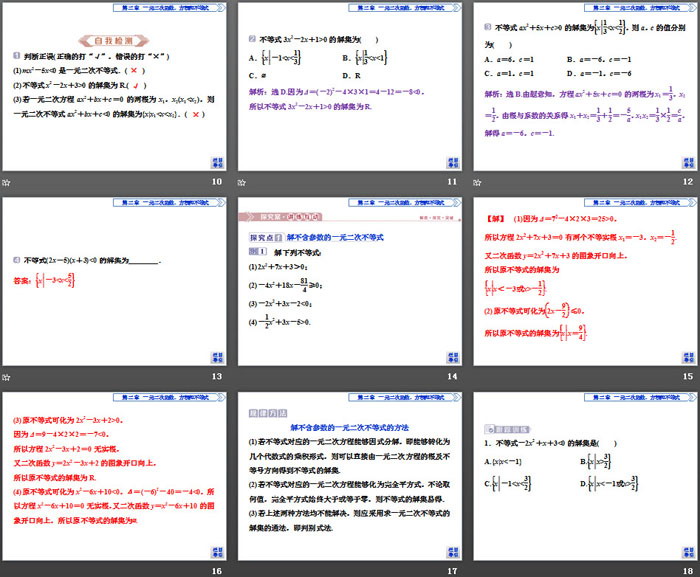Select slide 14 titled 探究点1

point(349,282)
